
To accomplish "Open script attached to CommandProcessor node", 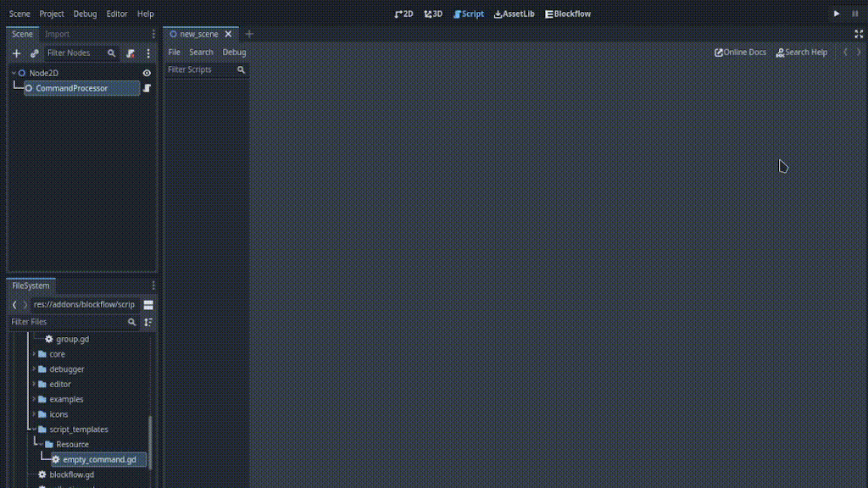I will [x=147, y=88].
